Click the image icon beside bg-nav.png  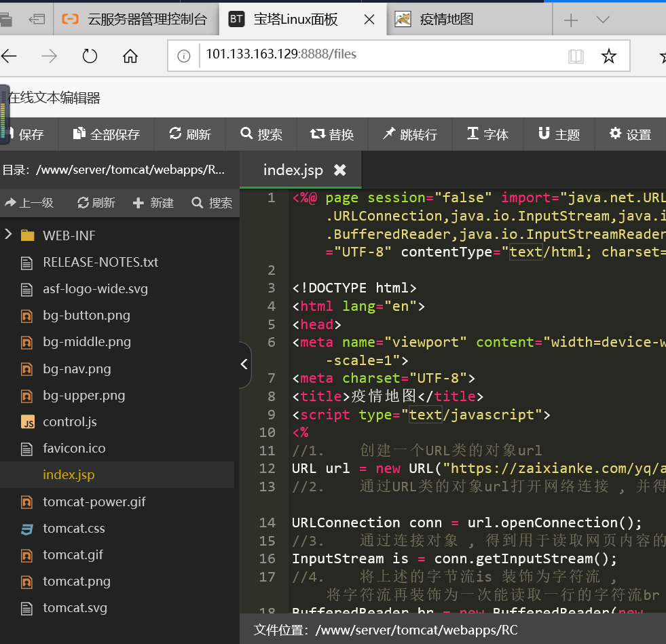point(26,369)
